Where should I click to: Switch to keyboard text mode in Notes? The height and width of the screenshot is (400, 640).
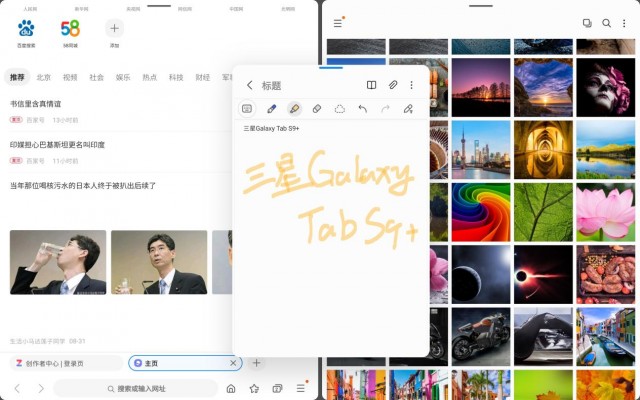(247, 109)
